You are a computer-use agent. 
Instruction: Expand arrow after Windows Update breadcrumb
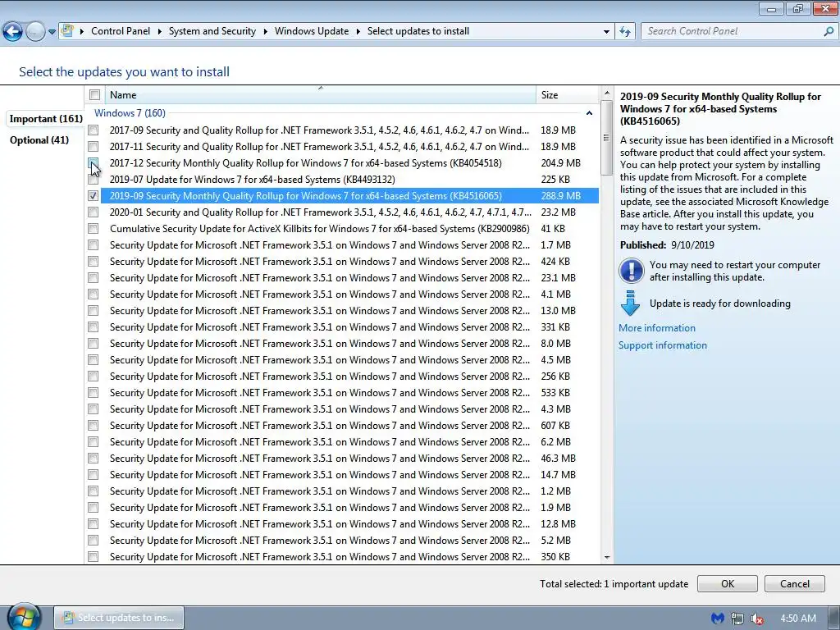358,32
